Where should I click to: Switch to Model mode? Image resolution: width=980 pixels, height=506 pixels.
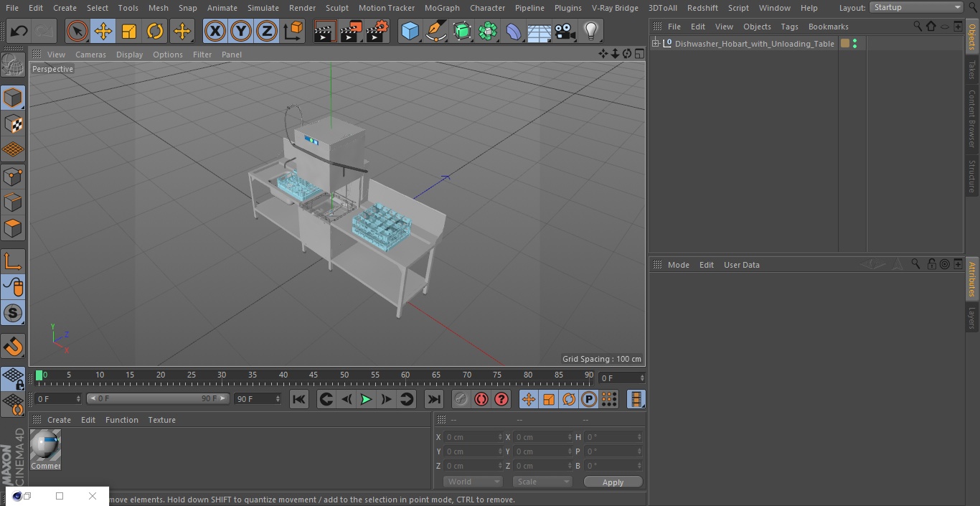tap(13, 98)
